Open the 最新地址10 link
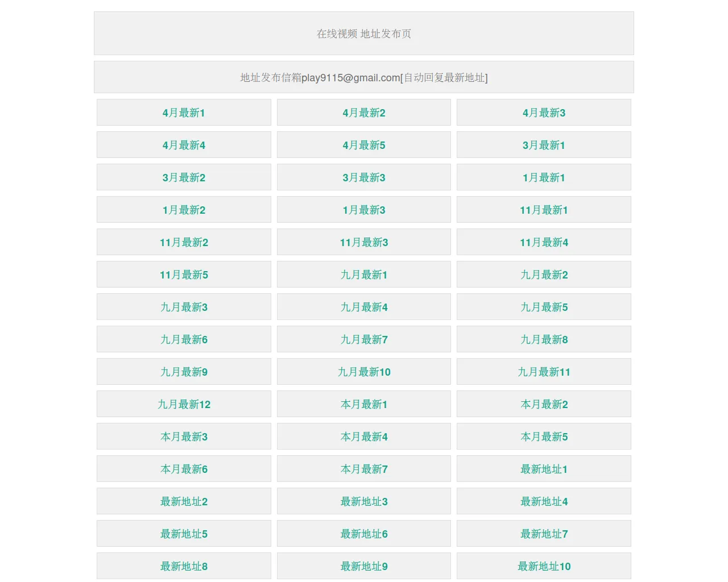Viewport: 728px width, 582px height. [x=544, y=566]
